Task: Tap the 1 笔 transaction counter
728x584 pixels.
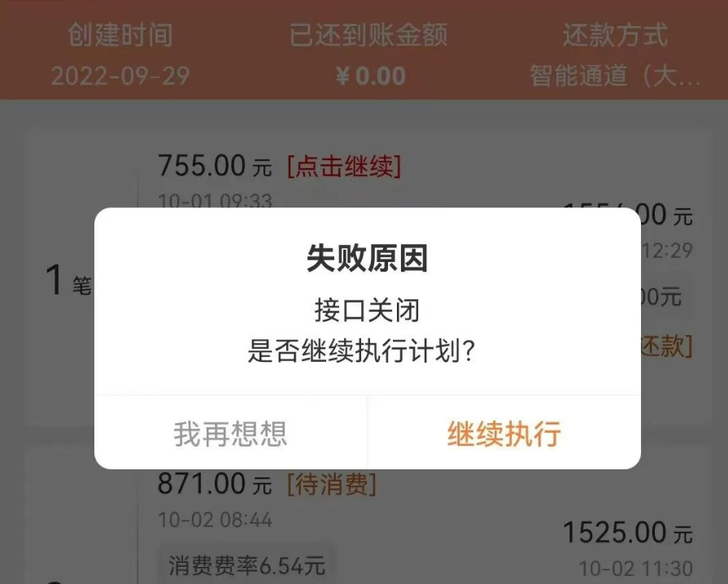Action: [x=68, y=281]
